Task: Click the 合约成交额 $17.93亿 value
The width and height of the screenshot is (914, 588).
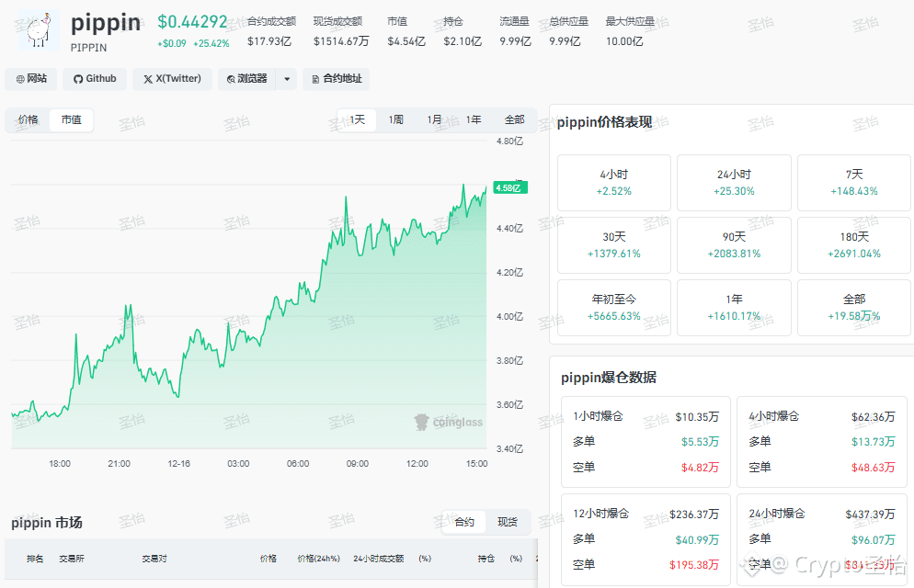Action: (x=269, y=41)
